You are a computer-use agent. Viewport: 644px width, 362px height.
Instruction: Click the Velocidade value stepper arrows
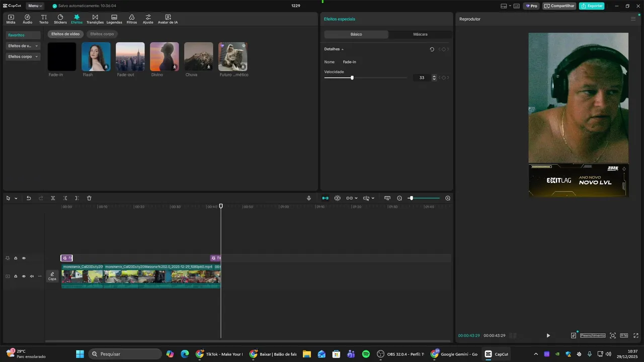[x=434, y=77]
